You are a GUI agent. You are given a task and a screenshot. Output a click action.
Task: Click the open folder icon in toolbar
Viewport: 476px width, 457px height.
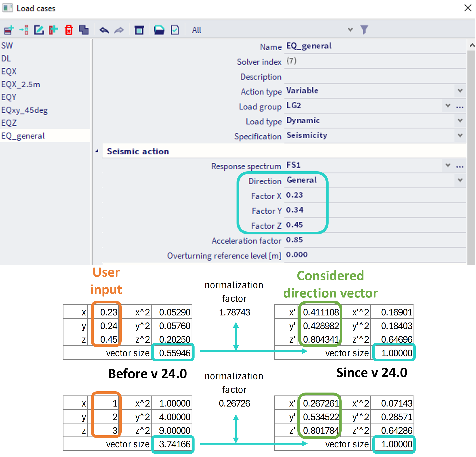coord(159,30)
